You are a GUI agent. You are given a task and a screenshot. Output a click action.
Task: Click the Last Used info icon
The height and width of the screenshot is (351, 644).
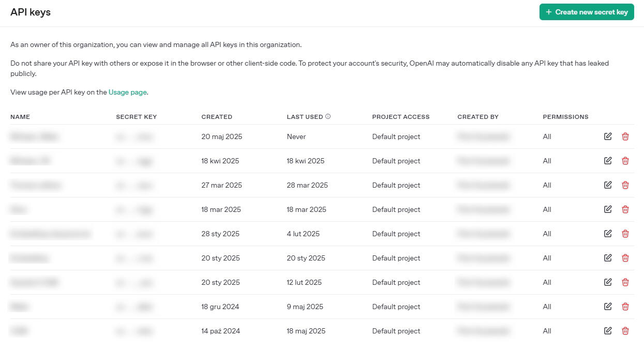(328, 116)
